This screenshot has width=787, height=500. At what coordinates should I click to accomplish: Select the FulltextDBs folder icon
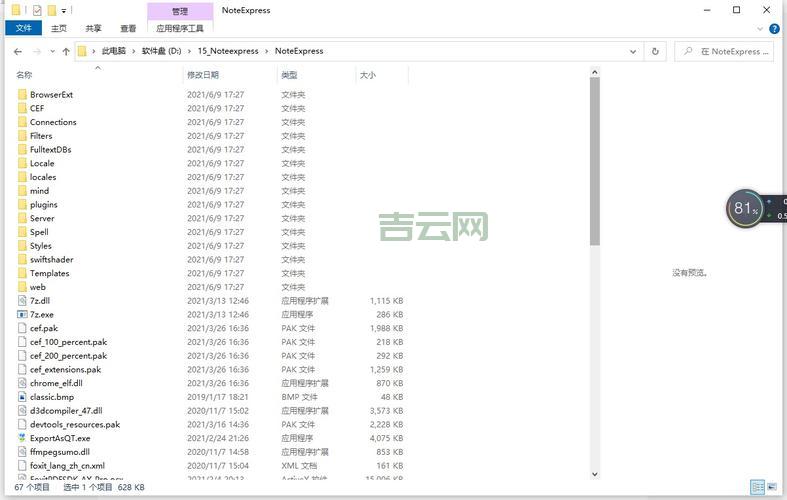point(22,150)
